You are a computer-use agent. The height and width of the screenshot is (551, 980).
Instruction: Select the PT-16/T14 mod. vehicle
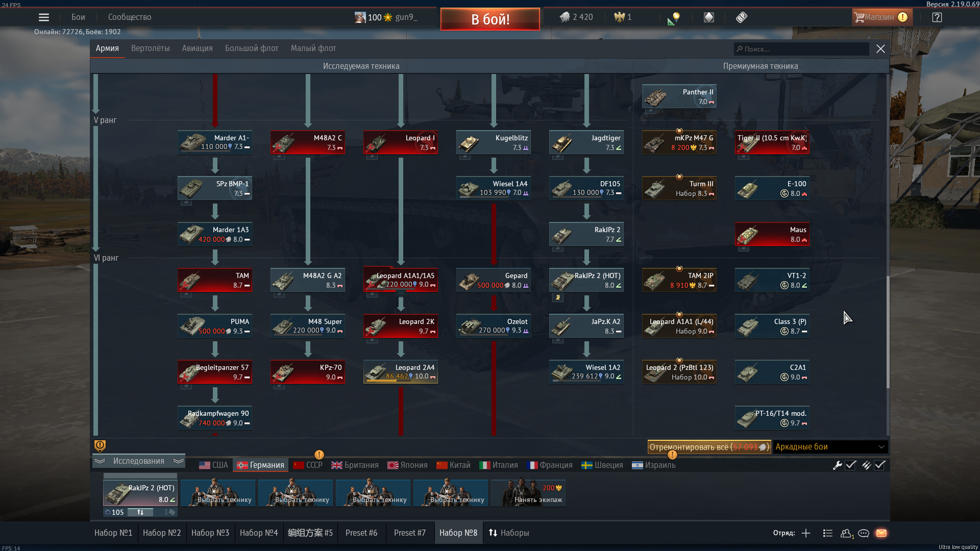(x=772, y=418)
